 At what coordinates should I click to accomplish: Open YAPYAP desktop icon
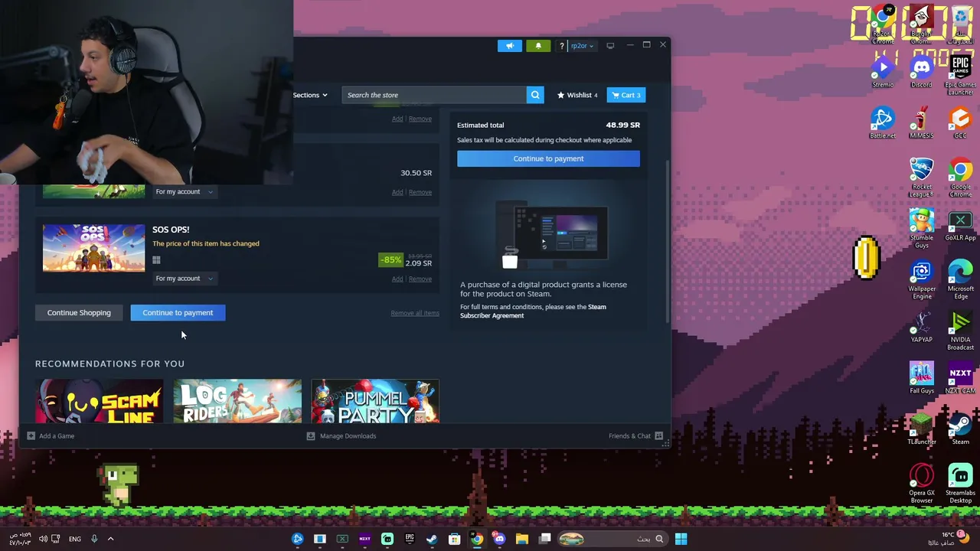pyautogui.click(x=921, y=328)
